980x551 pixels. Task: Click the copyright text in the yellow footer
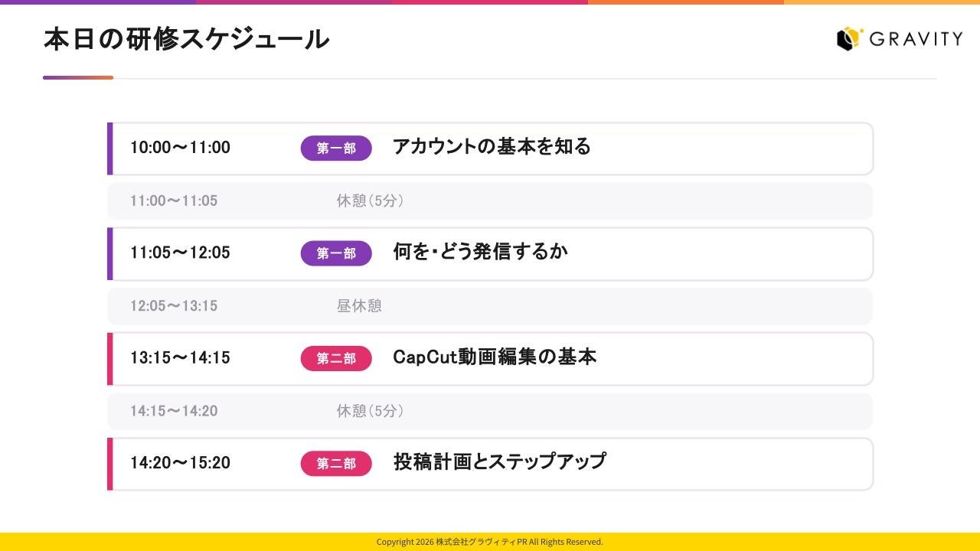point(490,542)
